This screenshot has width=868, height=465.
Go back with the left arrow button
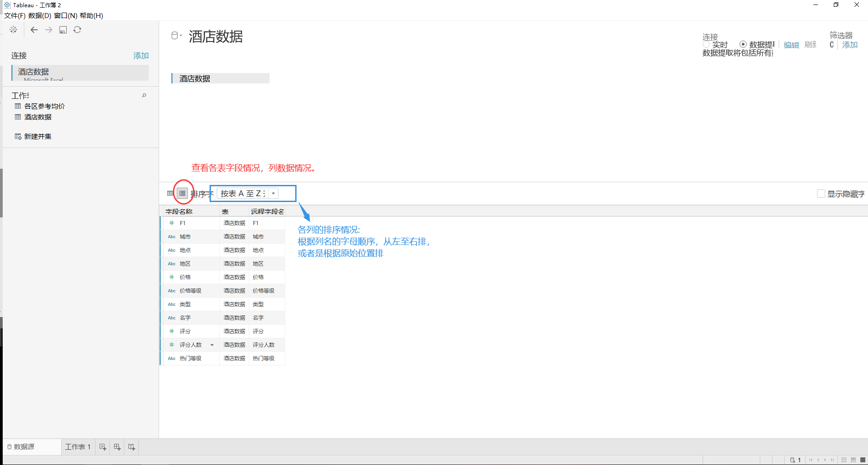pos(34,30)
